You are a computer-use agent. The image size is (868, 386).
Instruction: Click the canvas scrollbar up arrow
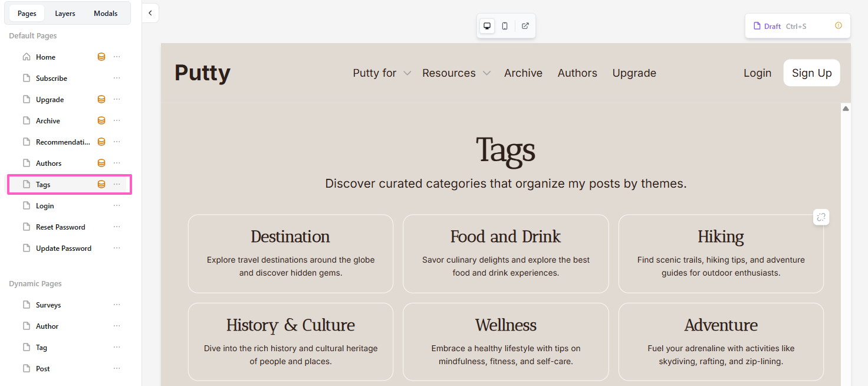846,109
